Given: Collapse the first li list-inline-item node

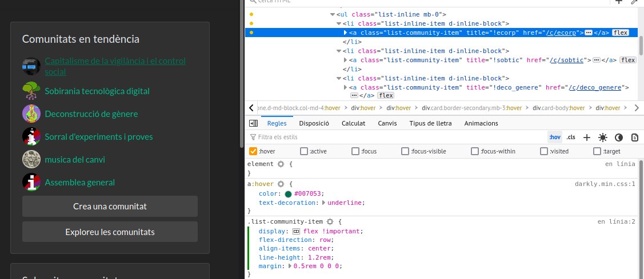Looking at the screenshot, I should pos(339,24).
